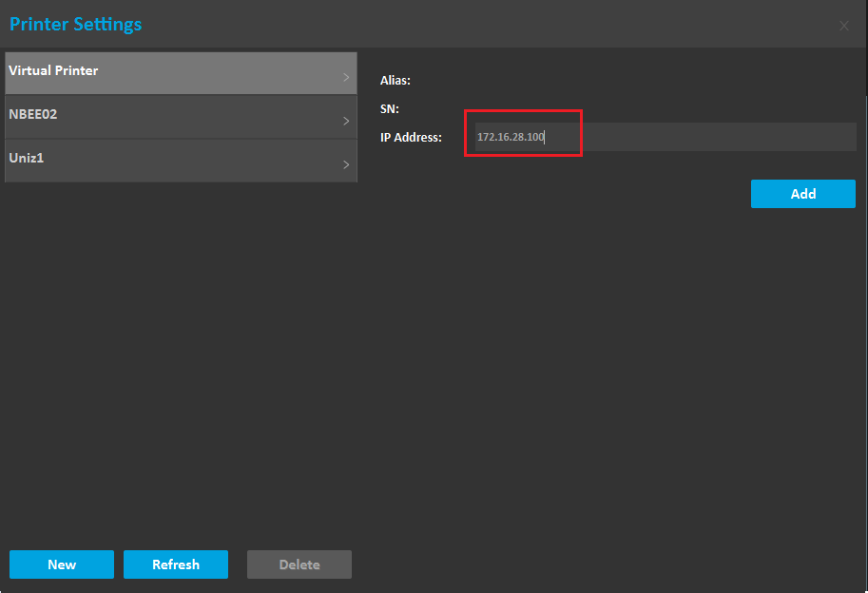The height and width of the screenshot is (593, 868).
Task: Expand the Virtual Printer chevron arrow
Action: (346, 77)
